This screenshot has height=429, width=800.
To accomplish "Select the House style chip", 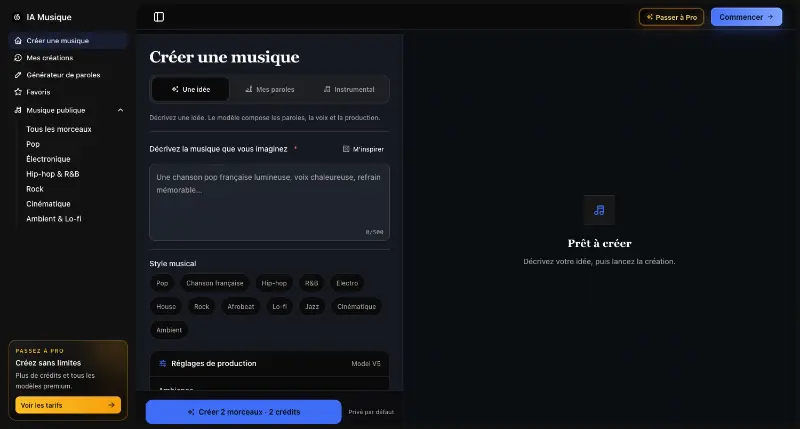I will pyautogui.click(x=166, y=307).
